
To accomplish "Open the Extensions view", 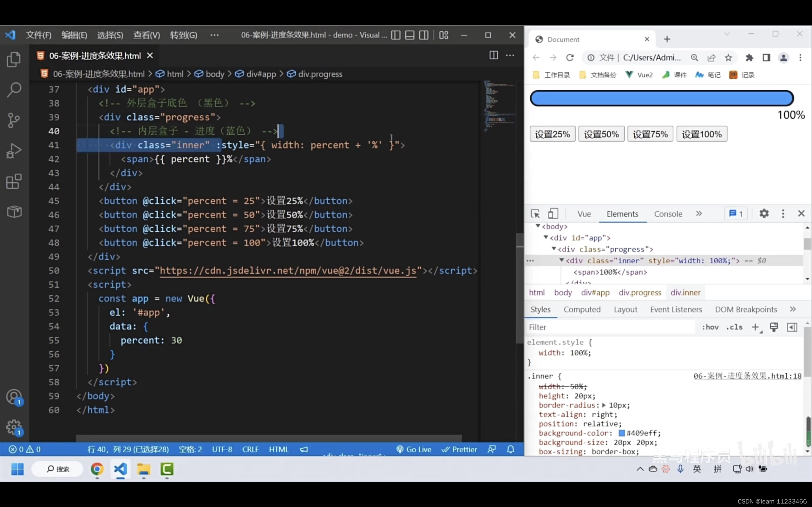I will (14, 181).
